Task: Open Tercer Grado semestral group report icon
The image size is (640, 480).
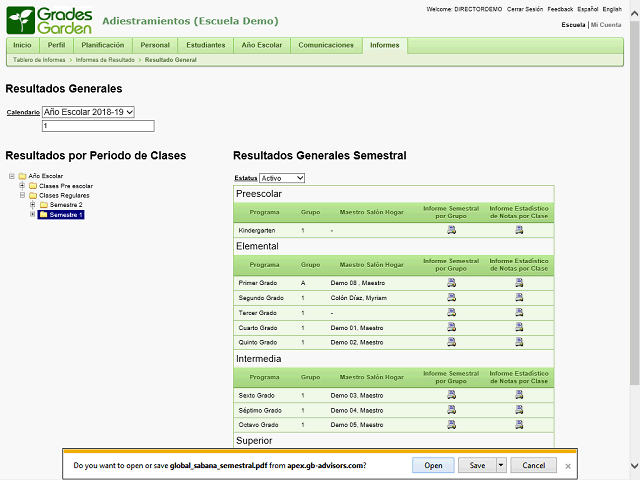Action: point(451,312)
